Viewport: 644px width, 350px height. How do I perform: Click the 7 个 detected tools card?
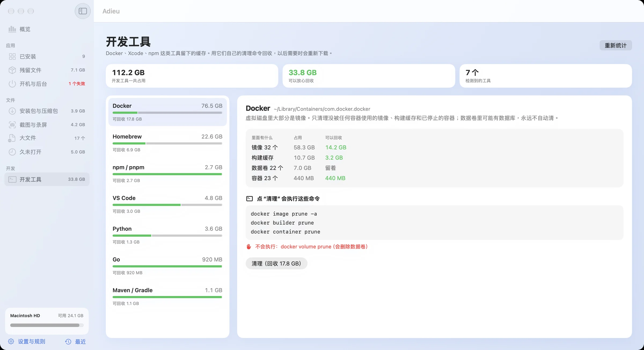pyautogui.click(x=546, y=76)
